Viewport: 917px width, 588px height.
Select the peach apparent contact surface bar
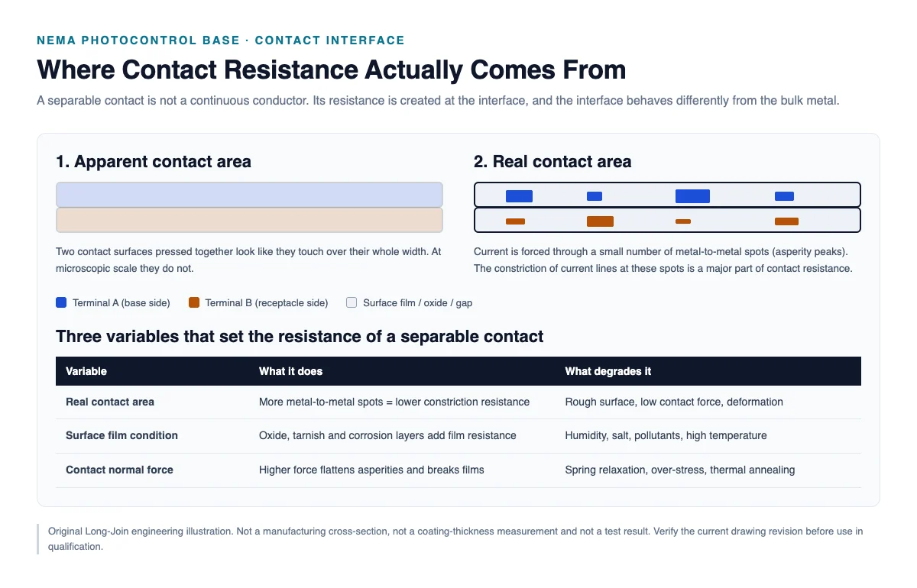(x=249, y=220)
